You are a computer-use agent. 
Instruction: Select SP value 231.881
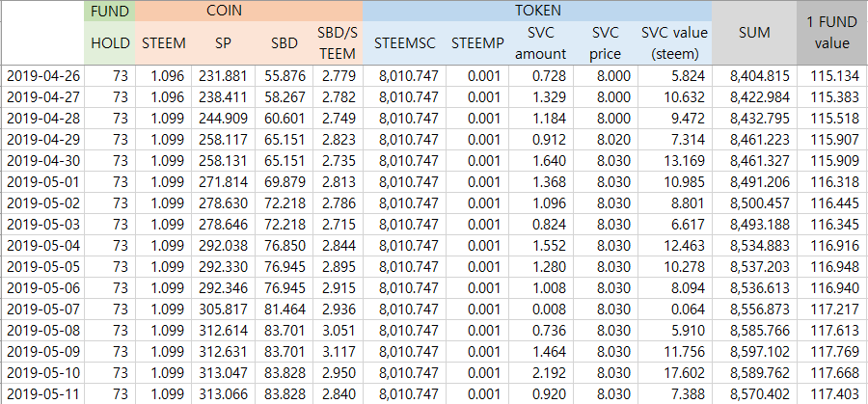pos(223,76)
